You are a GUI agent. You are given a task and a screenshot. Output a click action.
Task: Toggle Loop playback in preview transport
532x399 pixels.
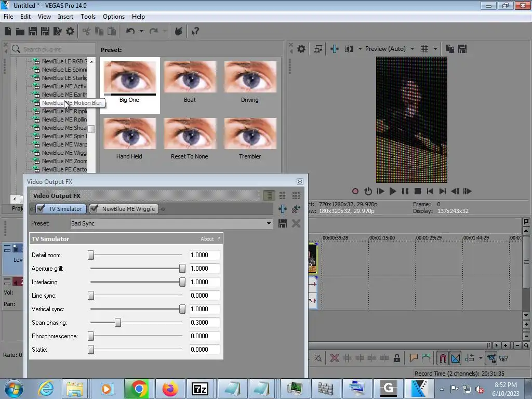click(368, 191)
